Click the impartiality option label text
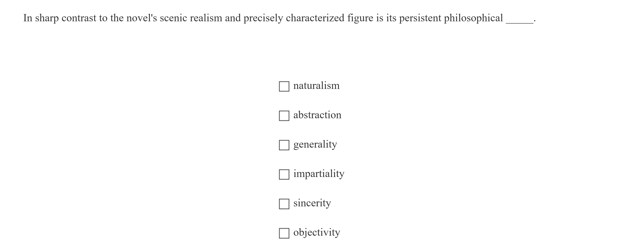This screenshot has height=245, width=644. click(318, 174)
